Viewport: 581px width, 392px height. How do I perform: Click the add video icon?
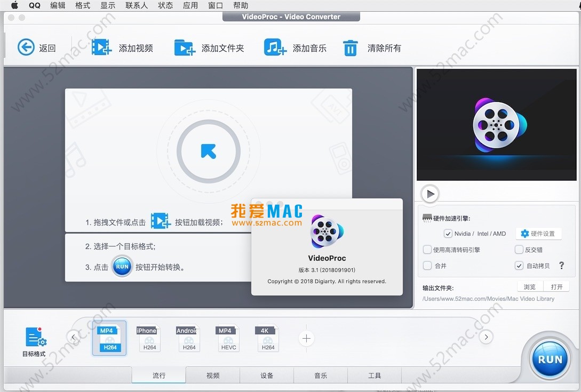click(x=101, y=47)
